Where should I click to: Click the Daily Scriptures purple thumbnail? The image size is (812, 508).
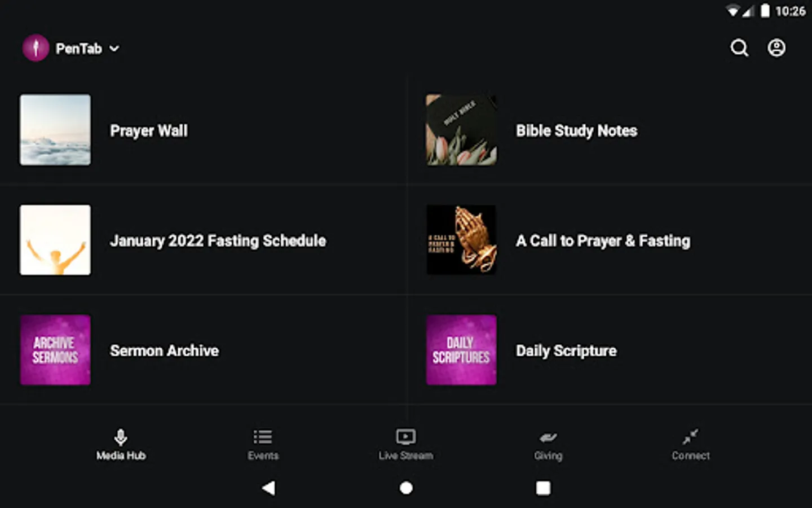pyautogui.click(x=461, y=350)
